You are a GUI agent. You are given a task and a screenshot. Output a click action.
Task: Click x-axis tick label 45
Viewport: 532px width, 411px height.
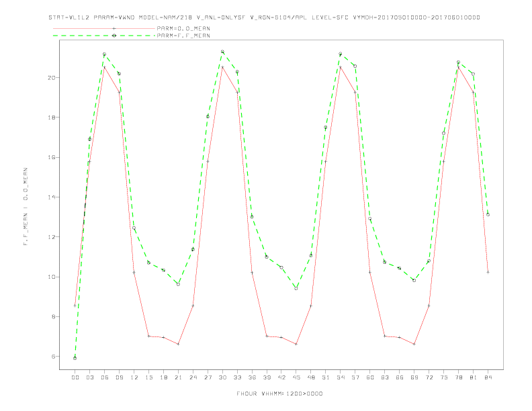[296, 377]
